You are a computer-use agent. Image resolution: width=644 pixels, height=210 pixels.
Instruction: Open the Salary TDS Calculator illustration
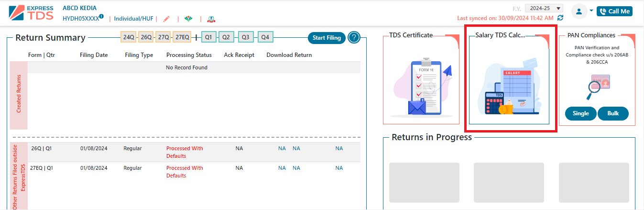(510, 86)
